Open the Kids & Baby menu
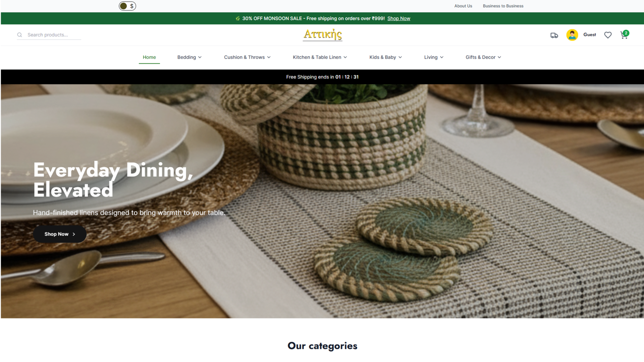Screen dimensions: 644x362 (x=386, y=57)
